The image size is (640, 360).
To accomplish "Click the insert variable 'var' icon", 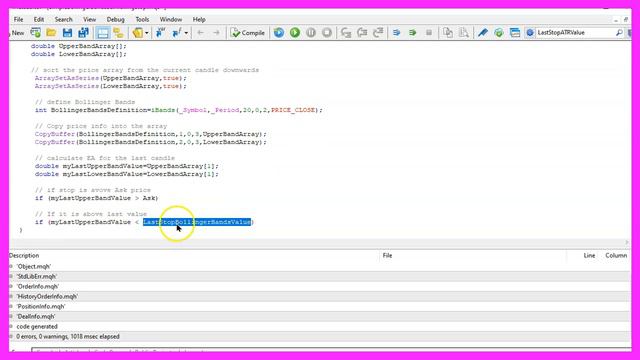I will 160,33.
